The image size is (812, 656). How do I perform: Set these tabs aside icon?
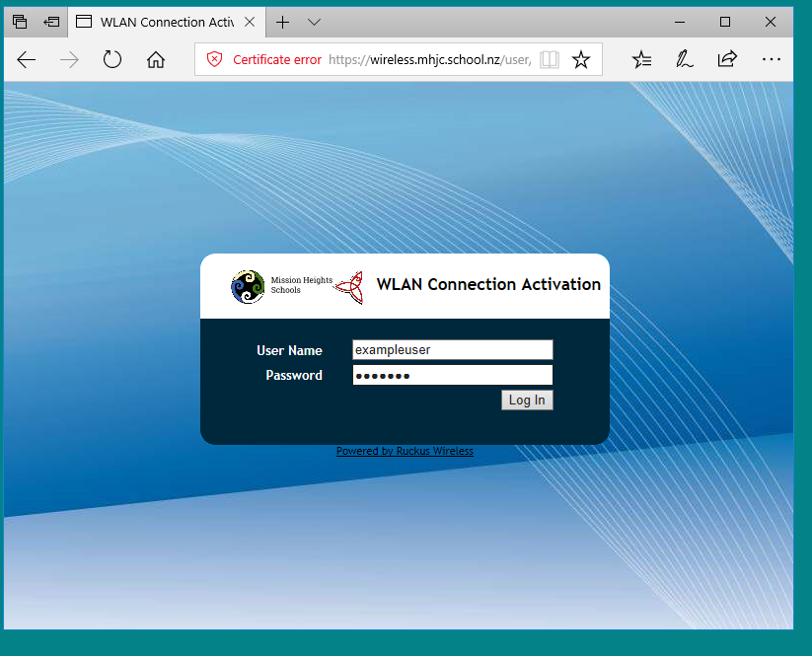(x=51, y=22)
